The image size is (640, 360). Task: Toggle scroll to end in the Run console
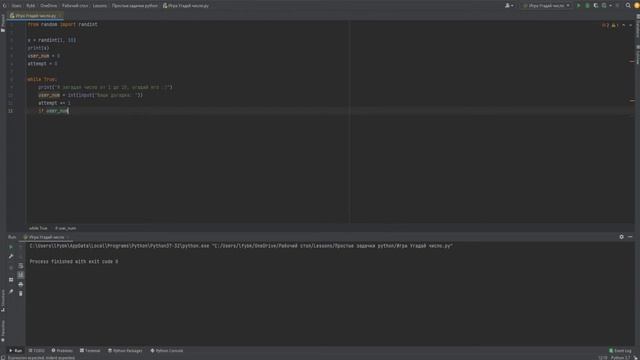click(x=21, y=275)
